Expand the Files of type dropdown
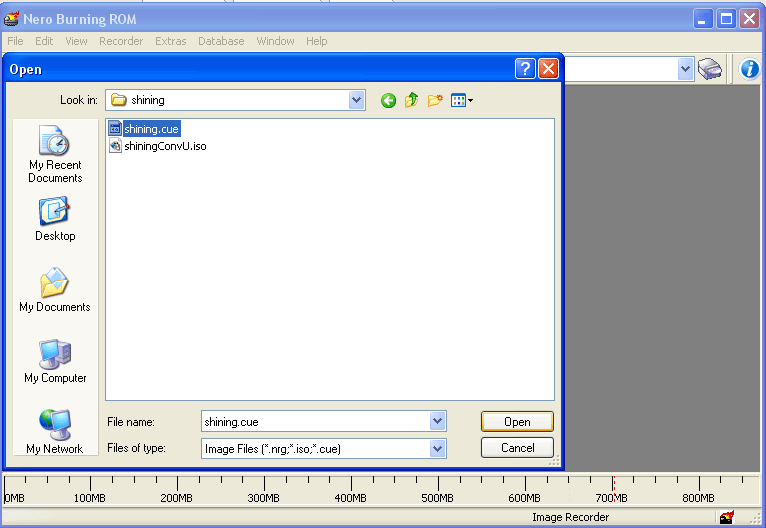 tap(437, 449)
